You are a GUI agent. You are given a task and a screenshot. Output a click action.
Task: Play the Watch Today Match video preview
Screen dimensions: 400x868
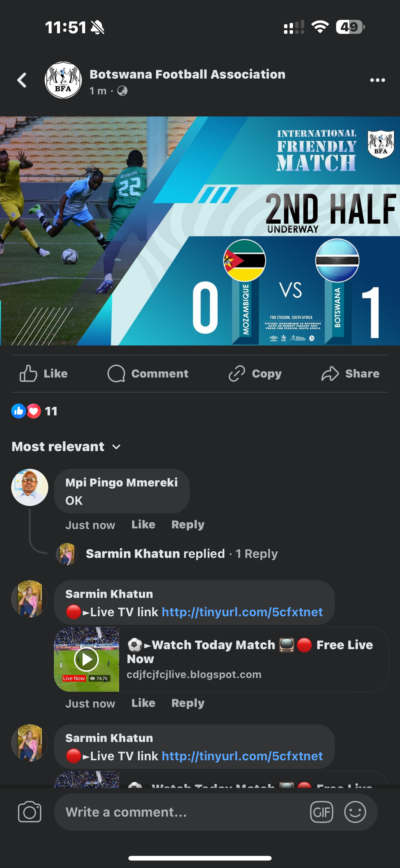click(87, 659)
